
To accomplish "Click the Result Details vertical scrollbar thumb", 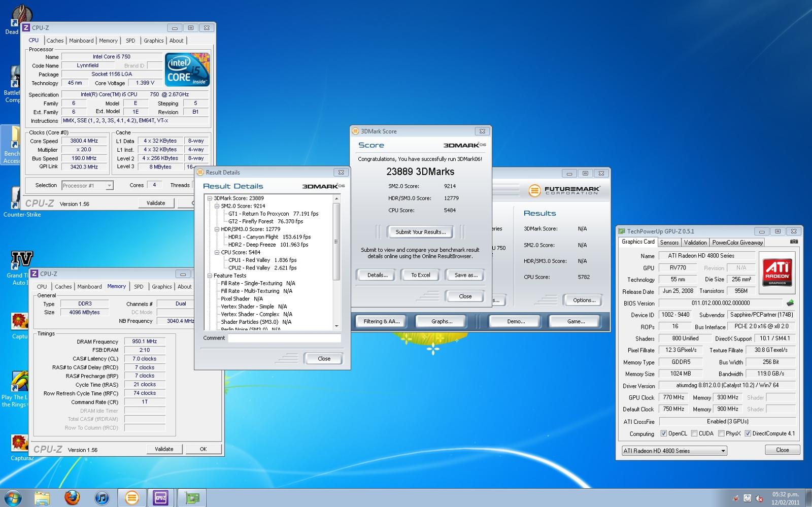I will (336, 241).
